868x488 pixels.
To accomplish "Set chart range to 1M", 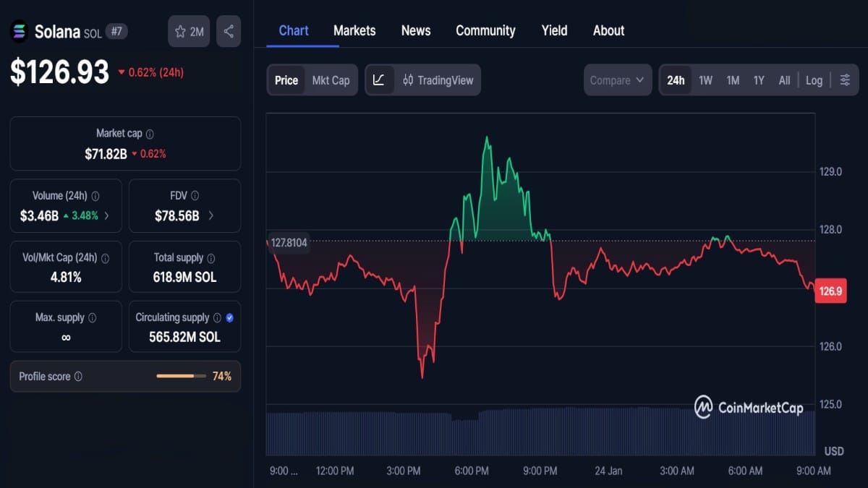I will (x=733, y=80).
